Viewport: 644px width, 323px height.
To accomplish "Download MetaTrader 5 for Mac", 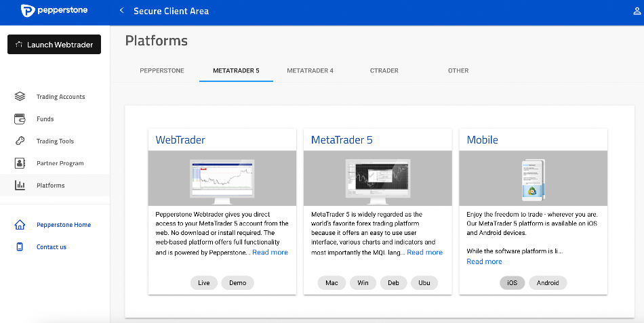I will click(x=332, y=283).
